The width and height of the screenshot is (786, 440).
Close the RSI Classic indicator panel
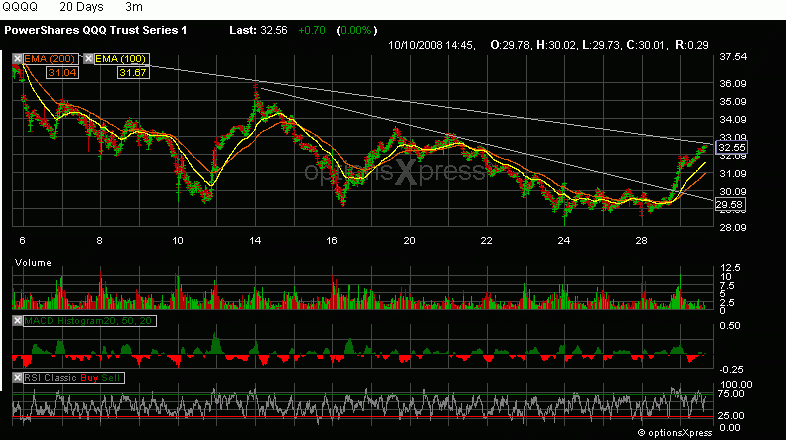click(18, 378)
